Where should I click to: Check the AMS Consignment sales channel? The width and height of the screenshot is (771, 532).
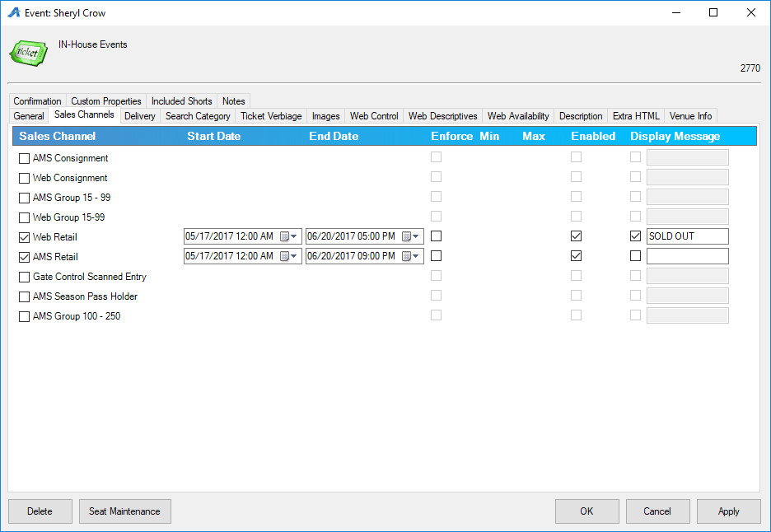point(24,158)
